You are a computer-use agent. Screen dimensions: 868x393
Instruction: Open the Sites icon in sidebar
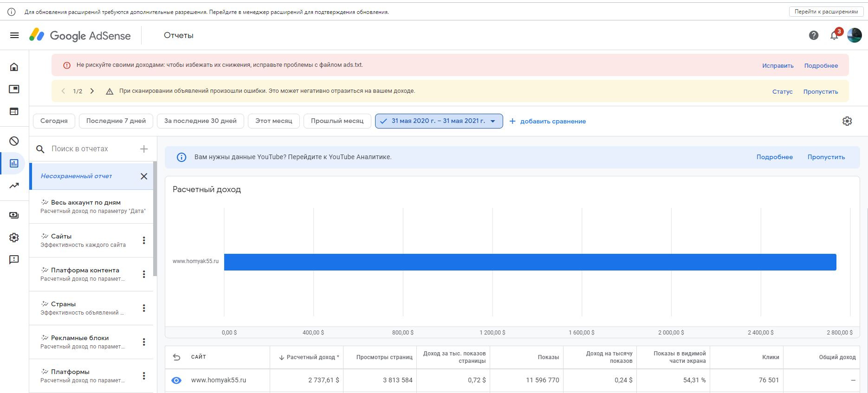click(x=14, y=111)
